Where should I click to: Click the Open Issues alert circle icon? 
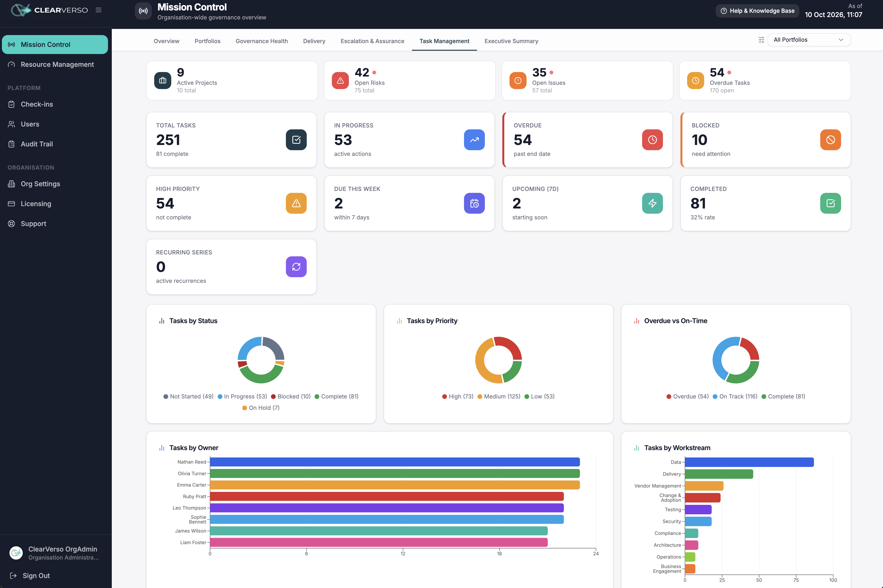[x=518, y=81]
